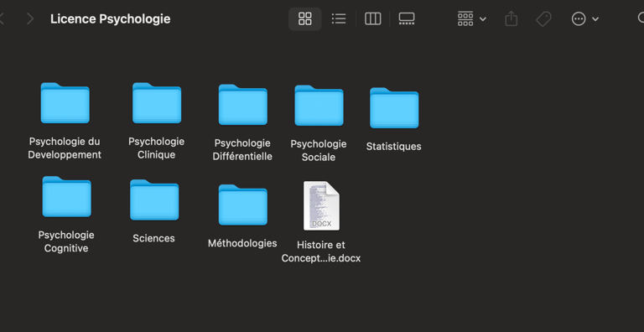Select the Psychologie du Developpement folder icon

[x=65, y=103]
